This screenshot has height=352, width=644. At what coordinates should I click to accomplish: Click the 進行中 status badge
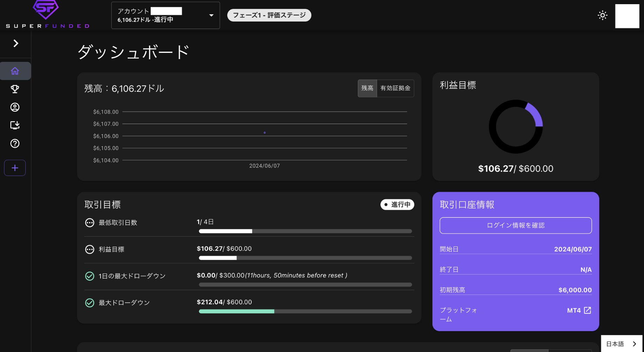tap(397, 205)
